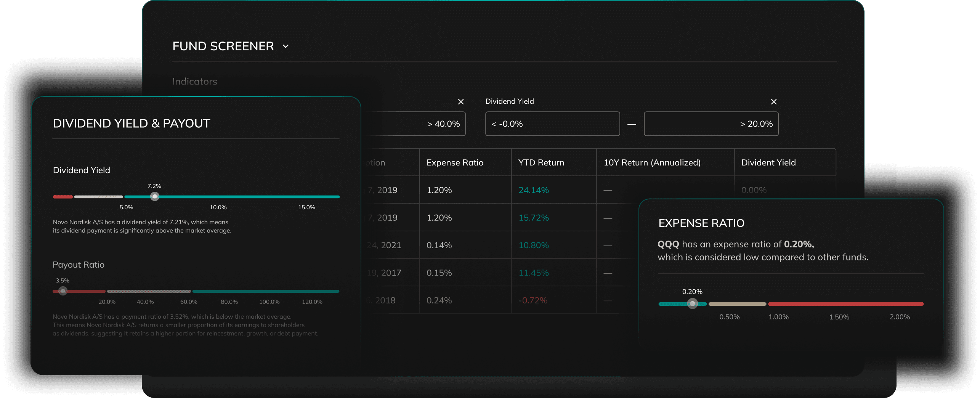Sort by YTD Return column header
This screenshot has width=980, height=398.
541,163
